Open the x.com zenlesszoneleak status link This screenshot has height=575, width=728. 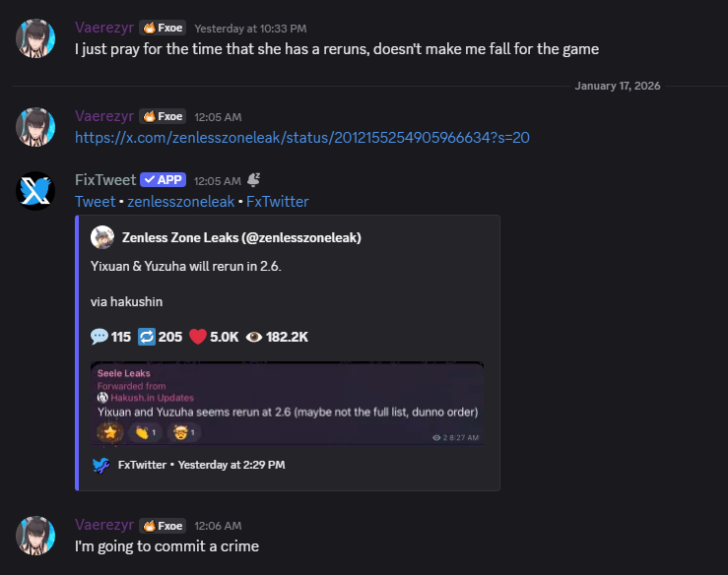point(302,138)
